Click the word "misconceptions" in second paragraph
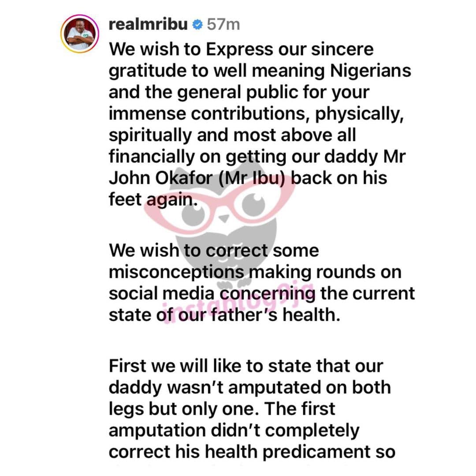The width and height of the screenshot is (476, 476). point(176,273)
